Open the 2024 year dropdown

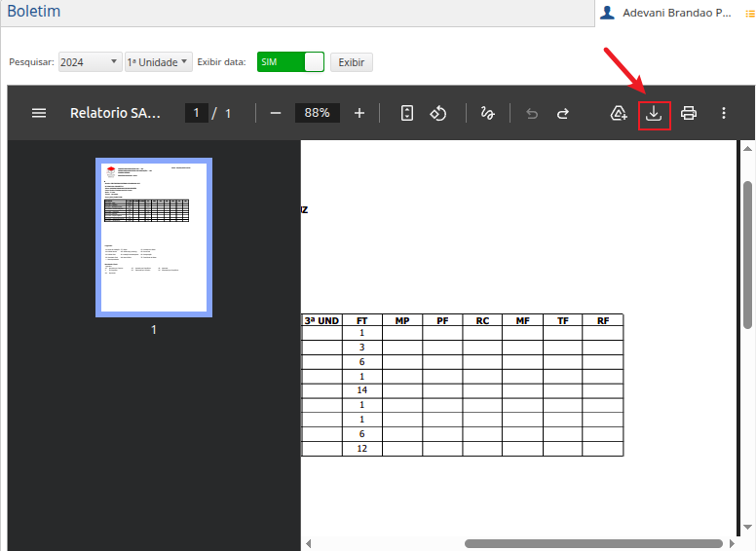90,62
